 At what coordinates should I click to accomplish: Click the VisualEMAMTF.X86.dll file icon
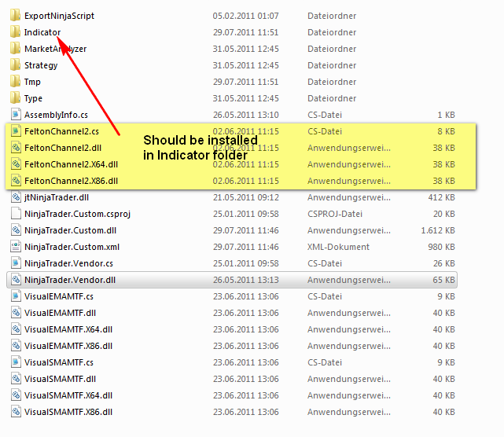point(16,346)
